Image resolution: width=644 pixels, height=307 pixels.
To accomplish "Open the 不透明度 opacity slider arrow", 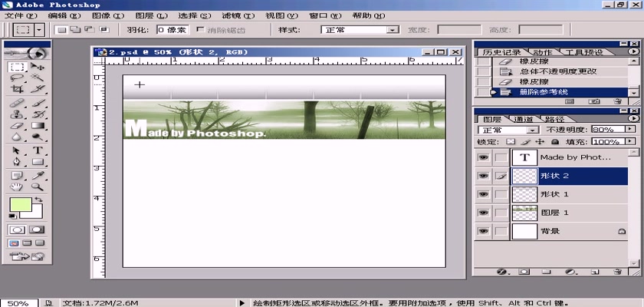I will coord(630,129).
